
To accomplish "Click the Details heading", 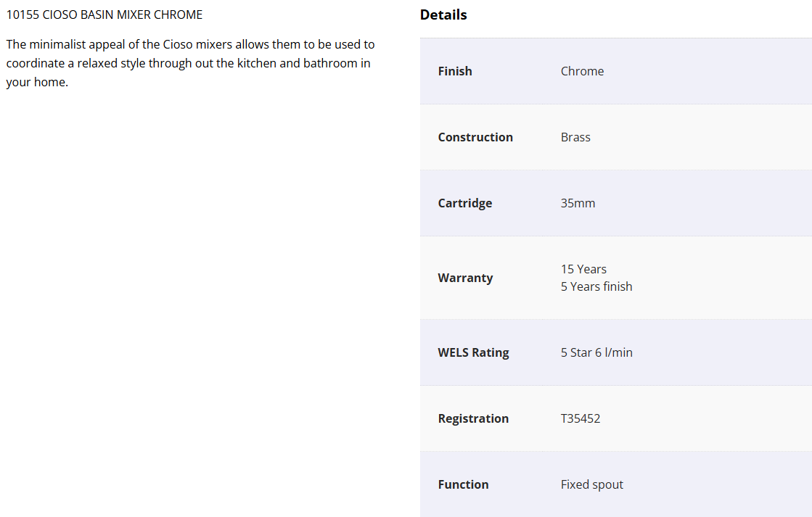I will [x=443, y=15].
